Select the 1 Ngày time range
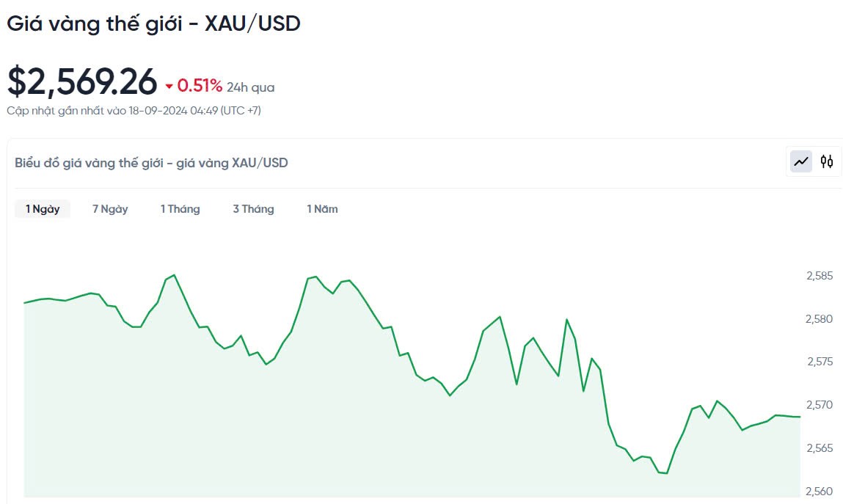This screenshot has width=843, height=504. point(43,209)
